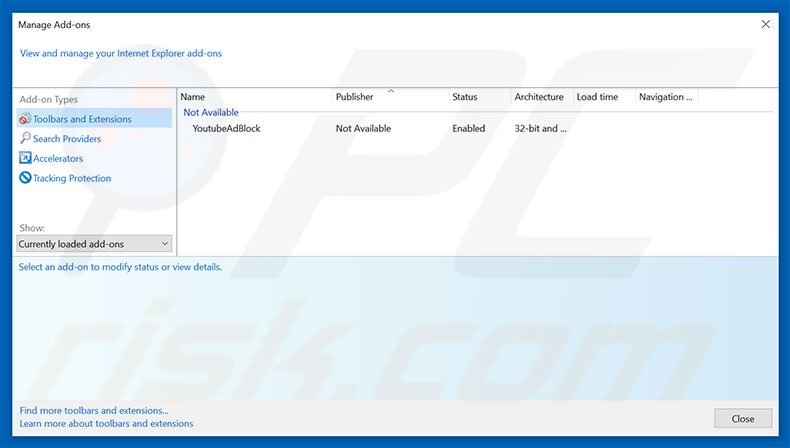Switch to Accelerators add-on type
Viewport: 790px width, 448px height.
[58, 159]
